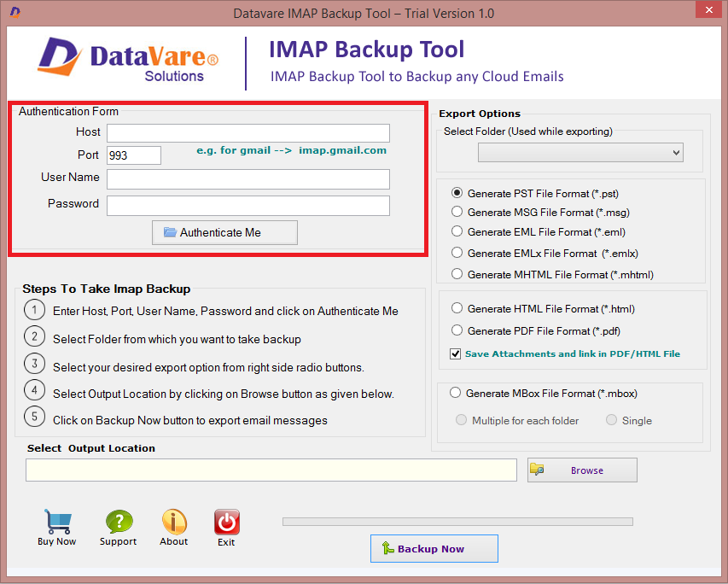Click step 1 'Enter Host, Port' instruction text
728x584 pixels.
(225, 311)
